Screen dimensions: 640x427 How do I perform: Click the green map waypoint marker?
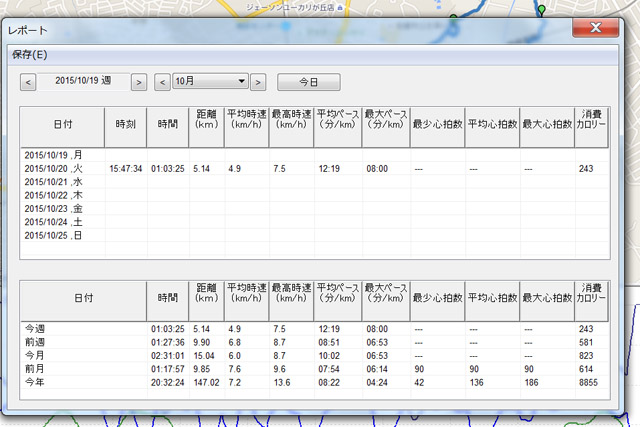541,9
